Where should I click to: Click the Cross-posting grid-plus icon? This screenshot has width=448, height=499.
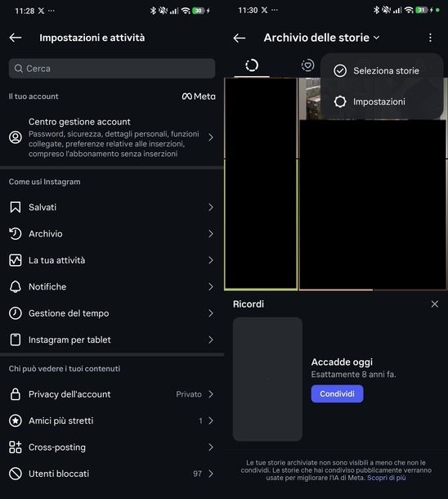[x=16, y=447]
